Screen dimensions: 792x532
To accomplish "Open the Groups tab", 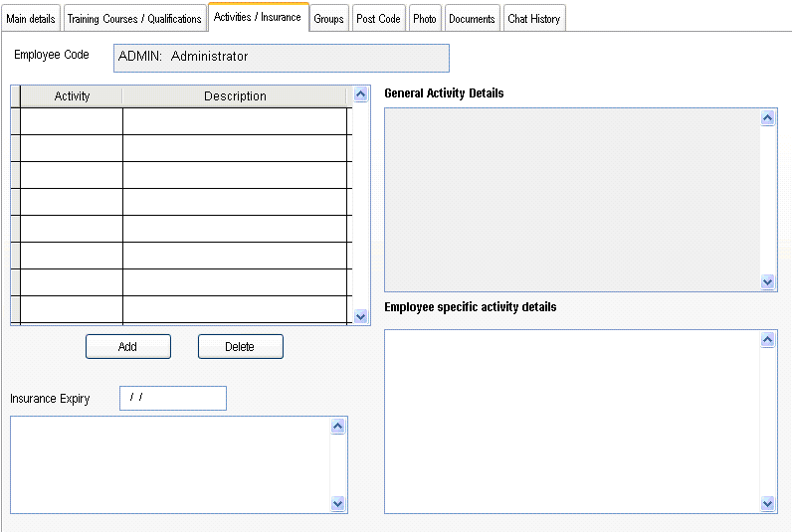I will (x=328, y=19).
